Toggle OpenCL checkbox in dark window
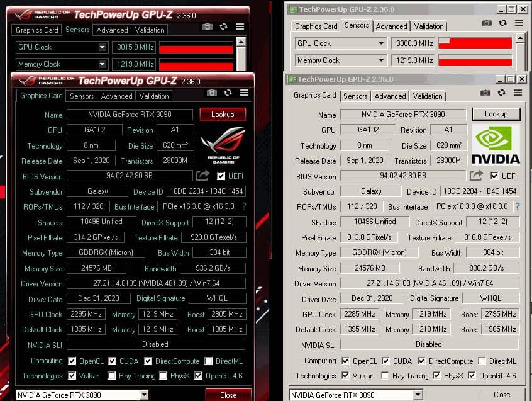Viewport: 532px width, 401px height. [x=72, y=361]
